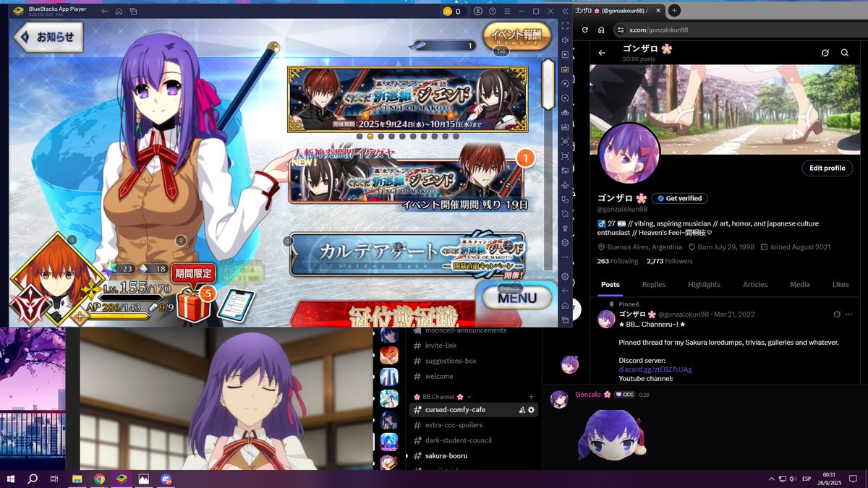Image resolution: width=868 pixels, height=488 pixels.
Task: Open BlueStacks settings gear in side toolbar
Action: [x=565, y=276]
